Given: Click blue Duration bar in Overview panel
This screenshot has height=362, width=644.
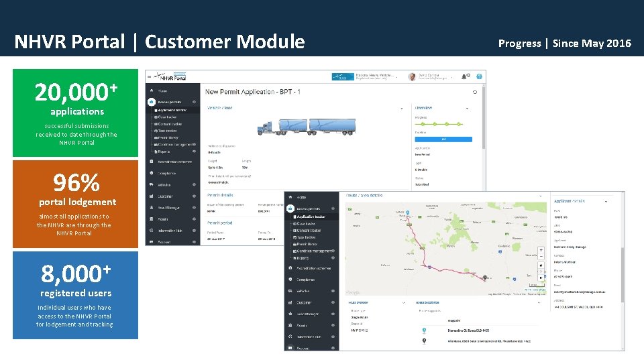Looking at the screenshot, I should point(443,139).
